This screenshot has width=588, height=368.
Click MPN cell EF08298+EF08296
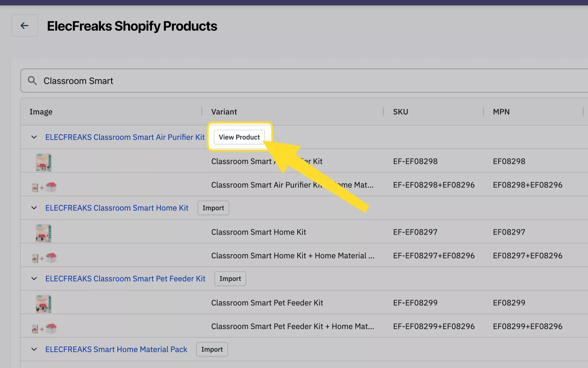click(x=527, y=185)
